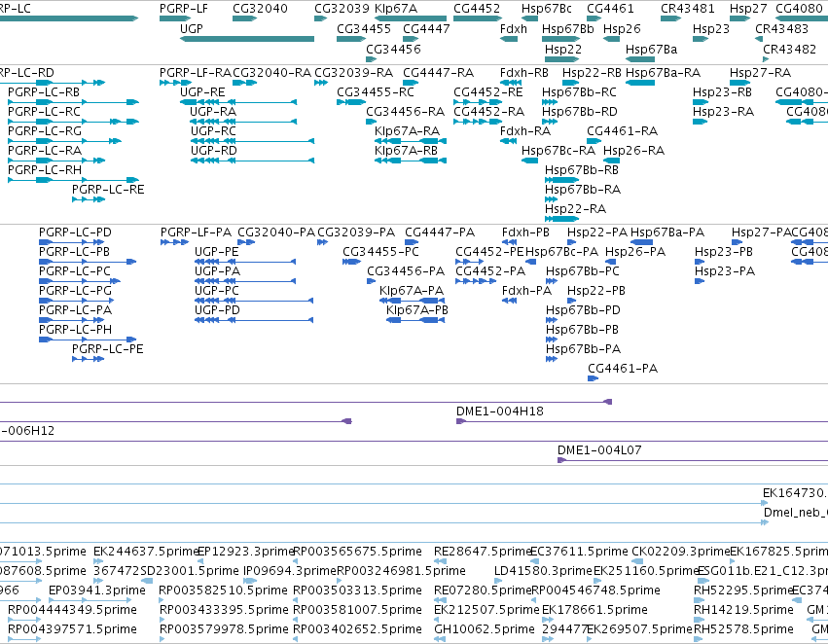The image size is (828, 644).
Task: Select EST LD41580.3prime
Action: tap(498, 581)
